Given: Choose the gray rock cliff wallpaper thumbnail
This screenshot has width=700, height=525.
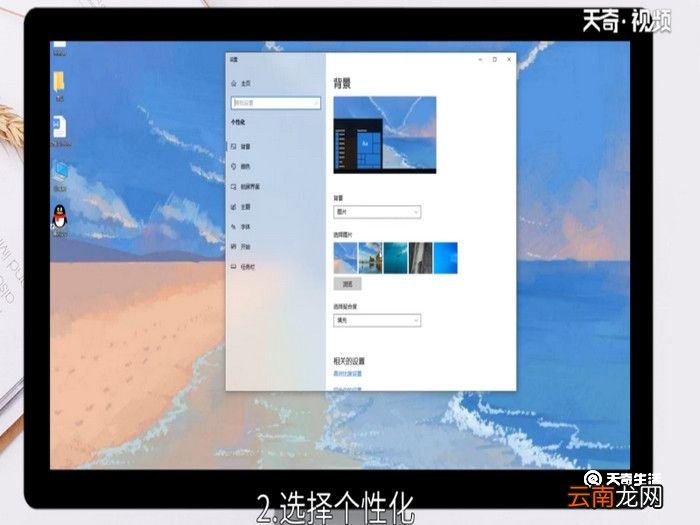Looking at the screenshot, I should pyautogui.click(x=421, y=258).
